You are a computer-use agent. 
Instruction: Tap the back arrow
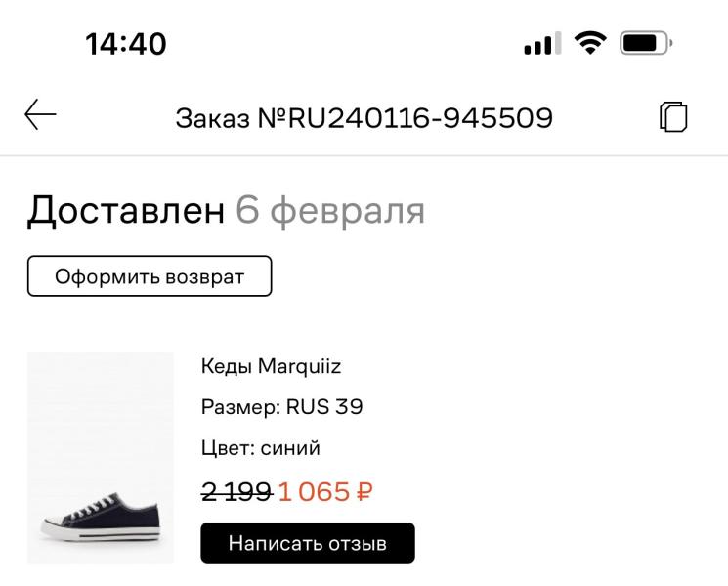tap(41, 117)
